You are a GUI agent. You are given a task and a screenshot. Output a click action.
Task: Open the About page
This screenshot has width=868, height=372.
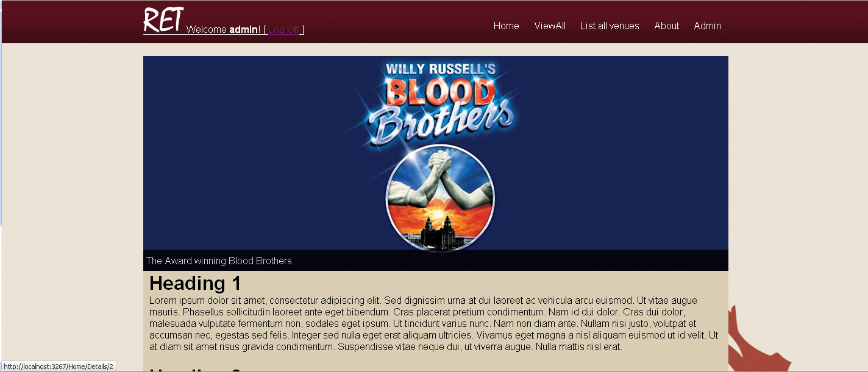tap(666, 26)
